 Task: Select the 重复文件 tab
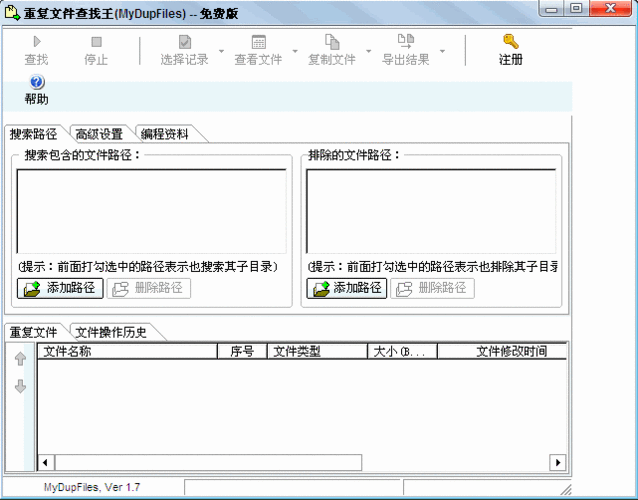pyautogui.click(x=33, y=332)
